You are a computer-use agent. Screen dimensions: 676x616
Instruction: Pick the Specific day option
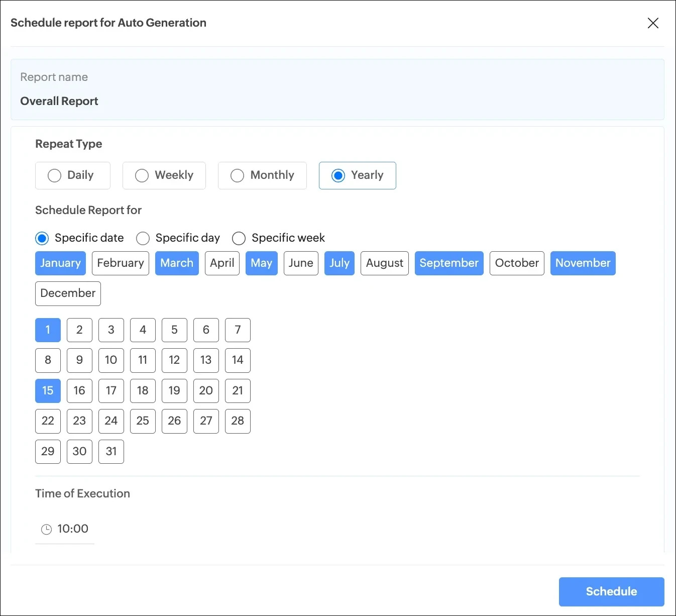tap(143, 238)
